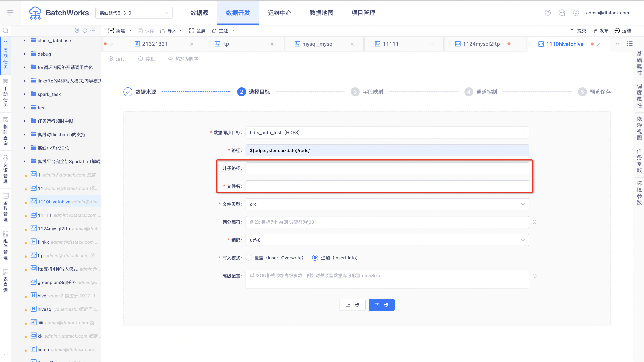Image resolution: width=644 pixels, height=362 pixels.
Task: Expand the clone_database folder
Action: (x=24, y=40)
